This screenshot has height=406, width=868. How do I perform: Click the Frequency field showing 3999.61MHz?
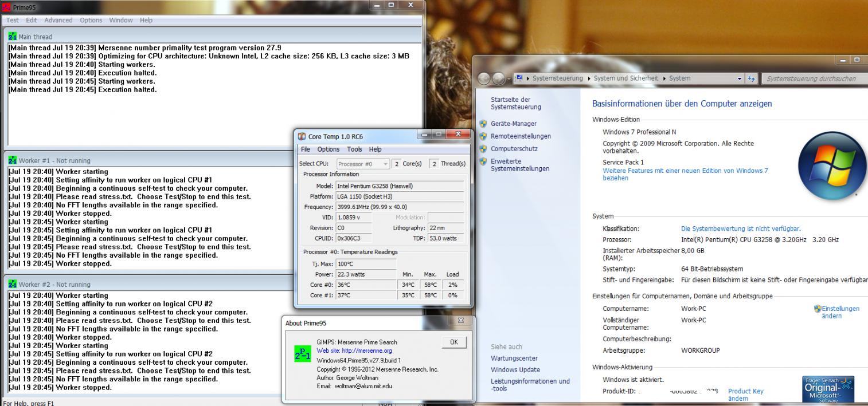coord(400,207)
